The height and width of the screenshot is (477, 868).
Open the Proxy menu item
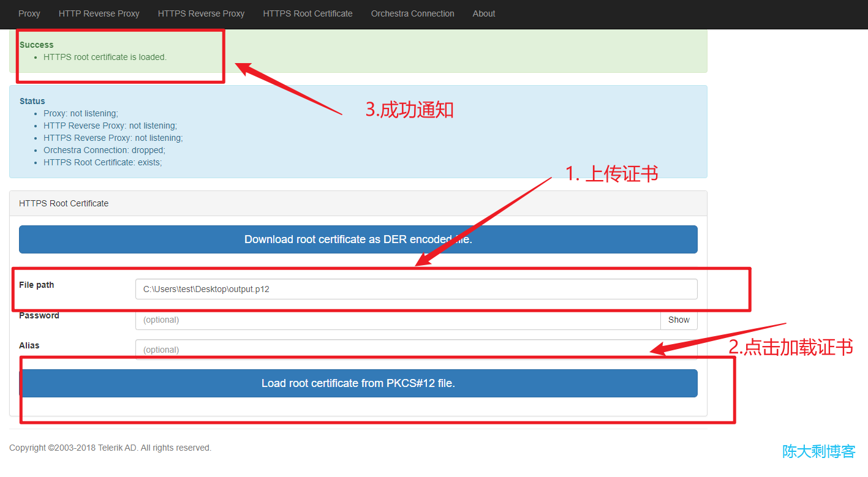point(29,13)
